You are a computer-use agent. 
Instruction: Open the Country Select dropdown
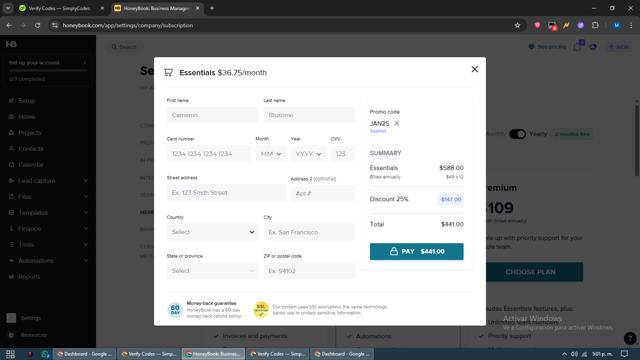tap(212, 232)
